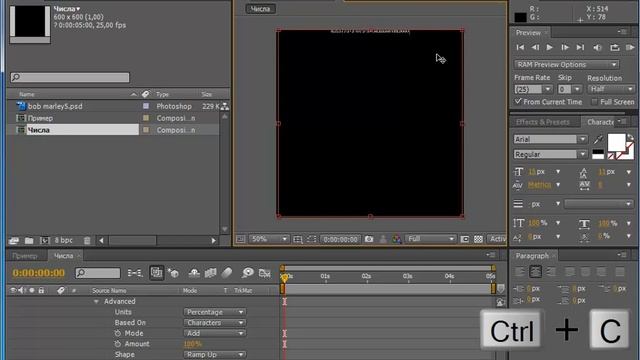Play the preview
The width and height of the screenshot is (640, 360).
[x=550, y=48]
